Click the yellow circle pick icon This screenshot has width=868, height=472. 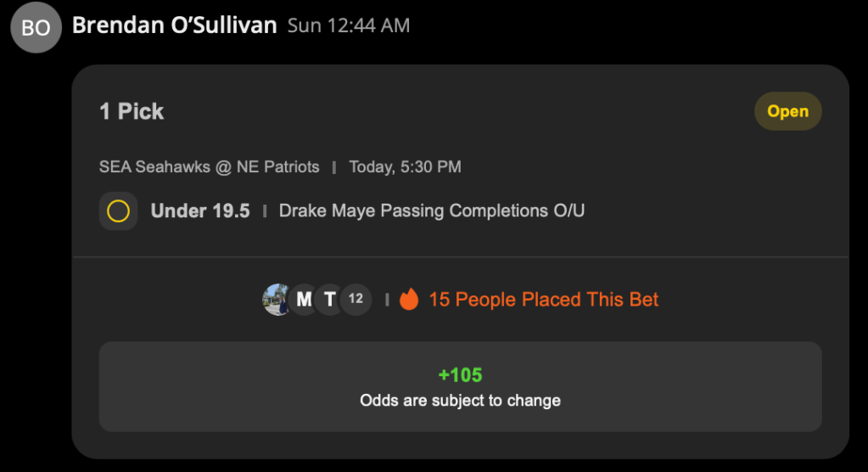coord(118,211)
